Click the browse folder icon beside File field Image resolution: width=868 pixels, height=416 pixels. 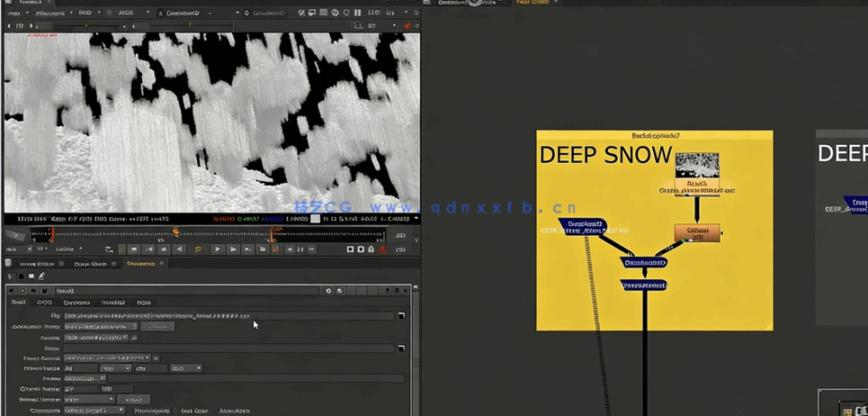point(401,315)
